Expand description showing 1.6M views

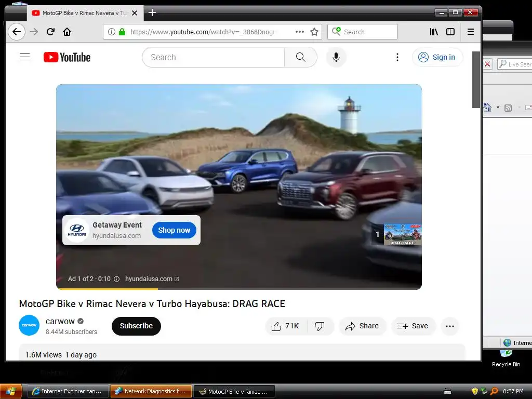pyautogui.click(x=242, y=353)
